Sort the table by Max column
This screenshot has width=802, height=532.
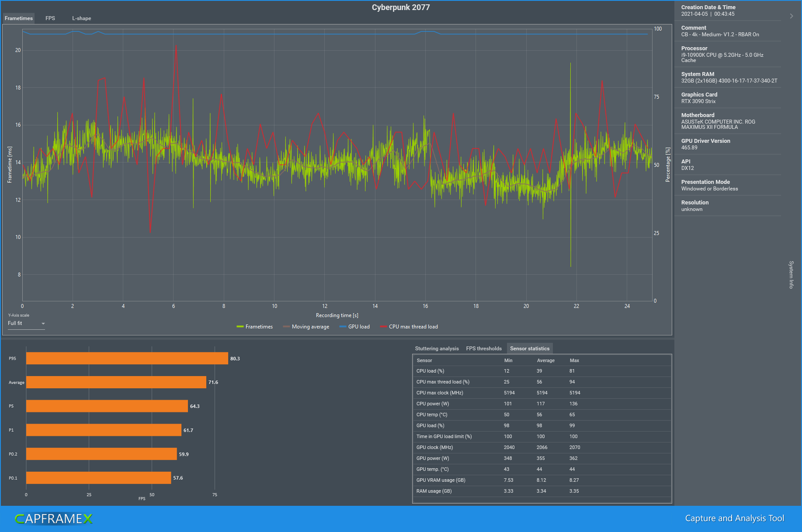tap(574, 360)
